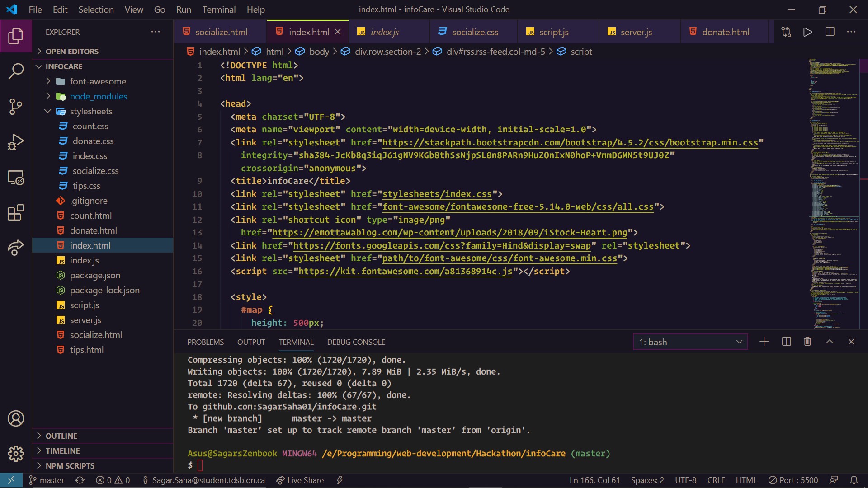Open Remote Explorer in activity bar

pyautogui.click(x=16, y=178)
